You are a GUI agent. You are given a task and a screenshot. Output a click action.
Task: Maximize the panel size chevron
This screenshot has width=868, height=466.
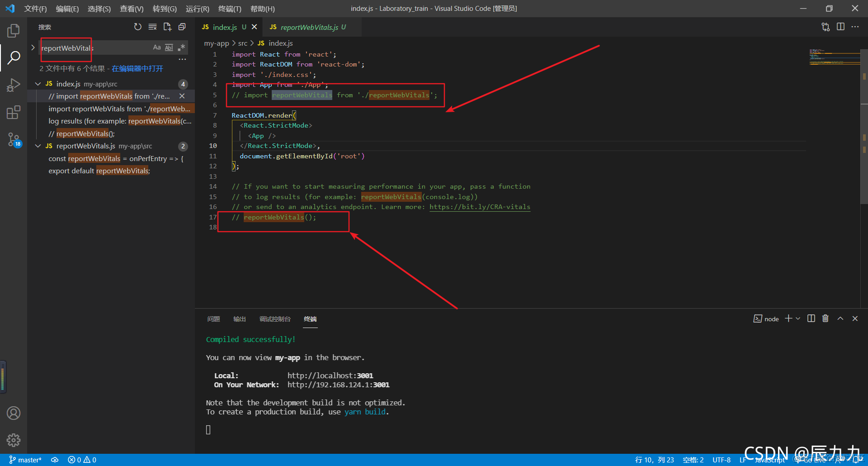[x=840, y=319]
